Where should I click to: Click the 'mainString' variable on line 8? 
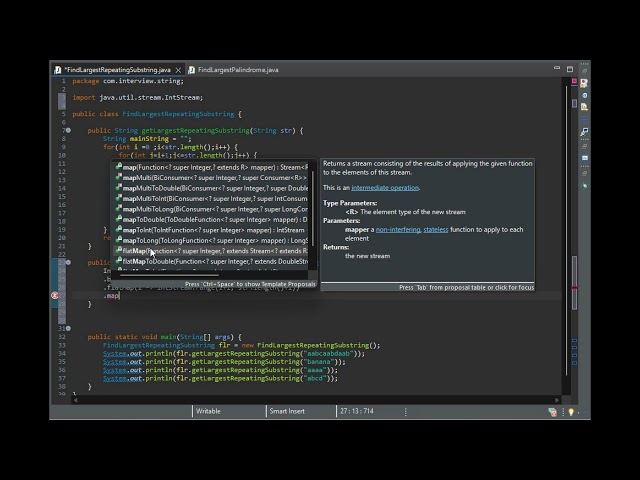[149, 139]
